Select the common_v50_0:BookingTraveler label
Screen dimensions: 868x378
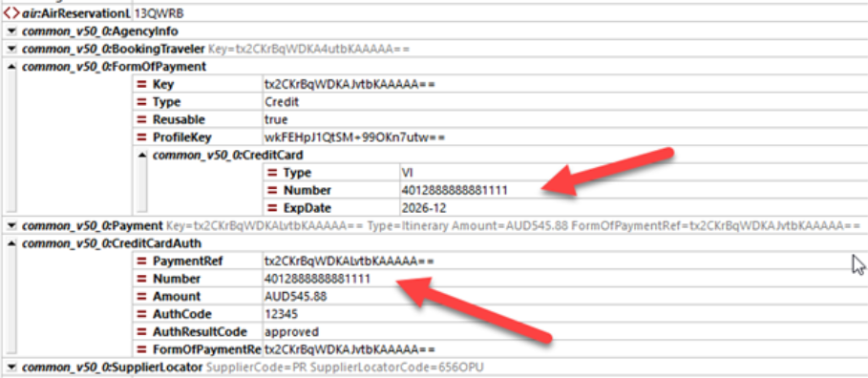114,49
